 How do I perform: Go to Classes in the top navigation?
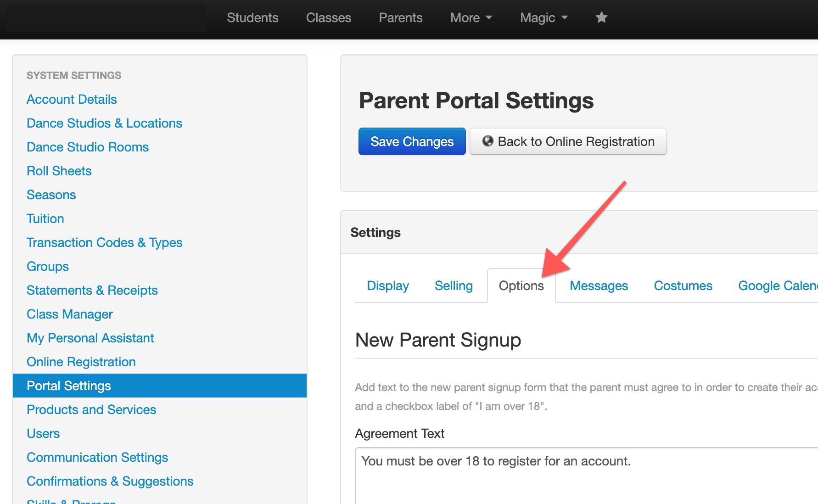click(329, 17)
